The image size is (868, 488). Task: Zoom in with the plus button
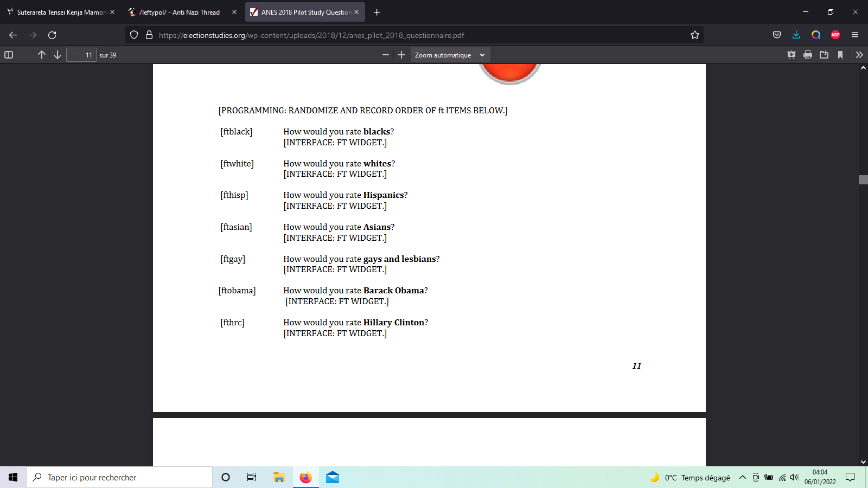click(401, 55)
